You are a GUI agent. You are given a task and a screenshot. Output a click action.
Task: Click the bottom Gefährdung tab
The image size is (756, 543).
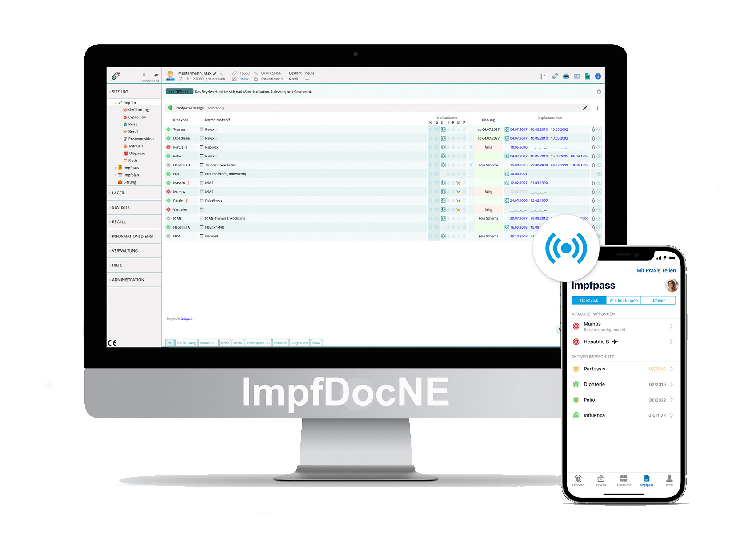point(186,343)
